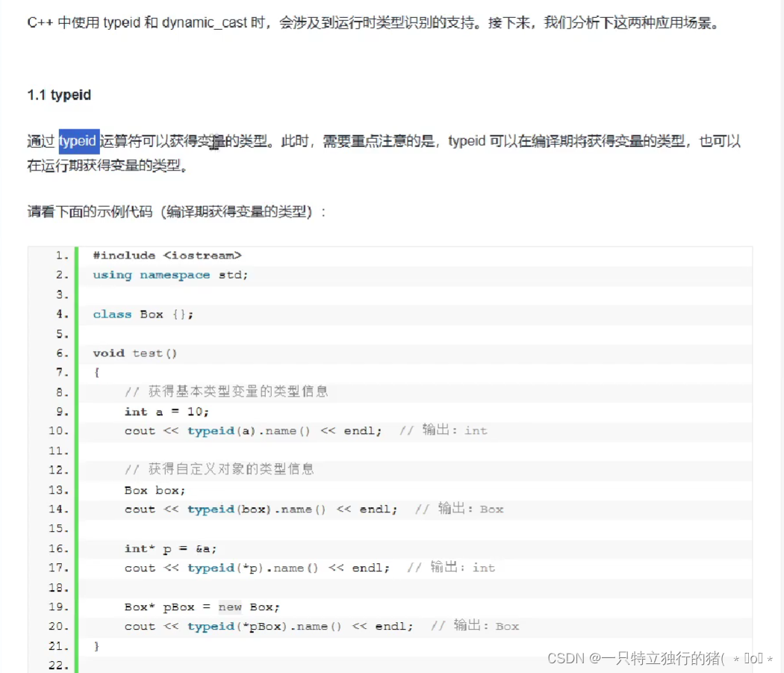The width and height of the screenshot is (784, 673).
Task: Select the 1.1 typeid section heading
Action: (x=58, y=95)
